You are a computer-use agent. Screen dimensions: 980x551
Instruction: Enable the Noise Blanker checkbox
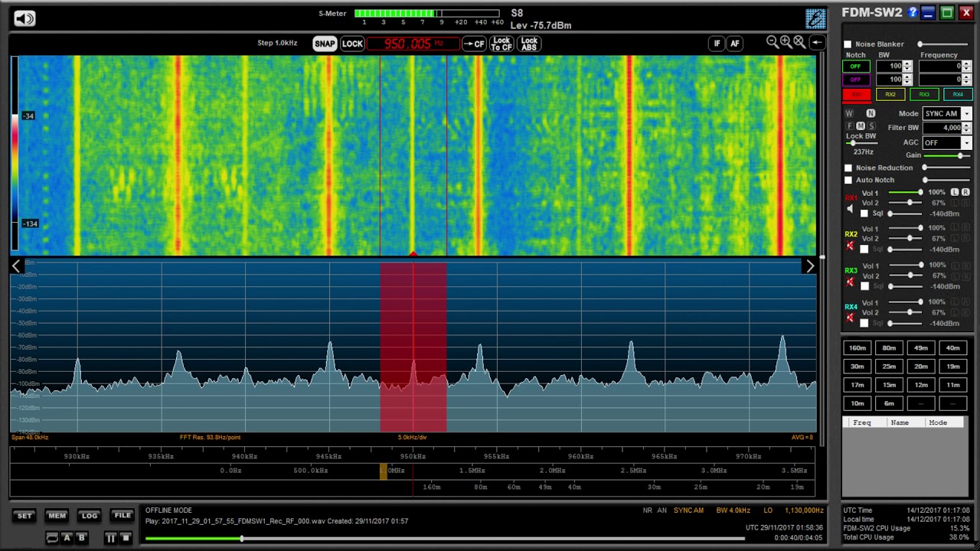[x=848, y=44]
